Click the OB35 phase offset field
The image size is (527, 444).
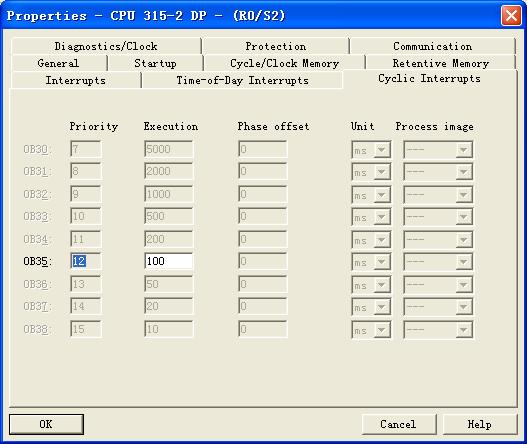pyautogui.click(x=262, y=261)
